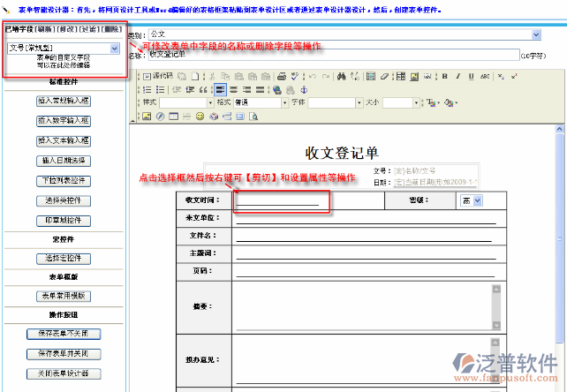Open the text color picker
This screenshot has height=392, width=567.
(x=434, y=102)
